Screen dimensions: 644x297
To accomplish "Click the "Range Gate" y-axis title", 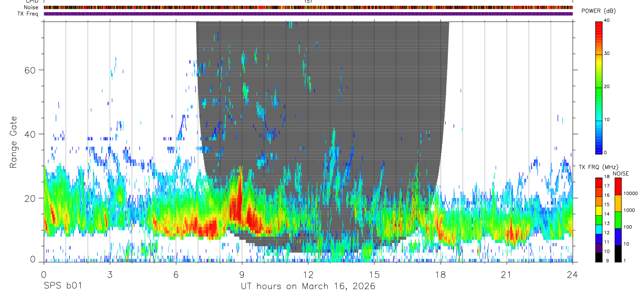I will pyautogui.click(x=14, y=142).
